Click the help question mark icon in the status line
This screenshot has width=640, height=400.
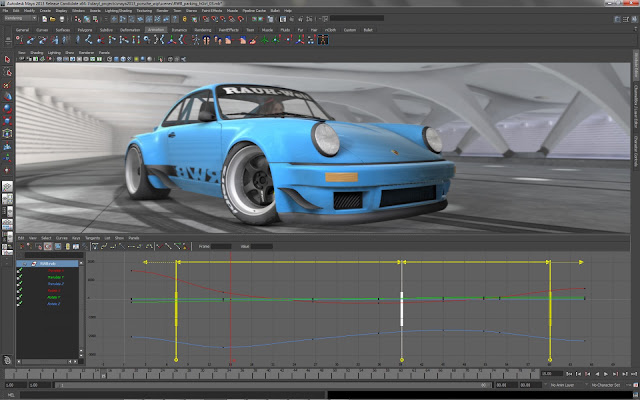coord(175,19)
